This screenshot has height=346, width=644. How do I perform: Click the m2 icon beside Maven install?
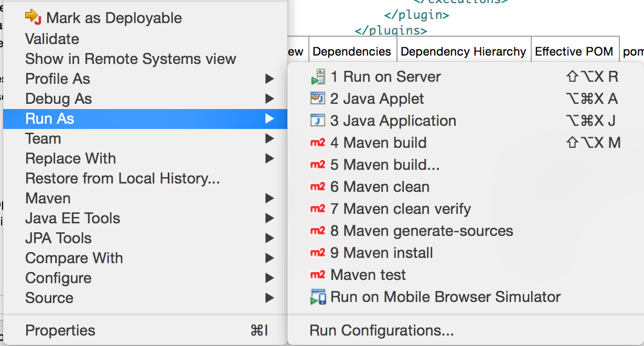pos(318,253)
